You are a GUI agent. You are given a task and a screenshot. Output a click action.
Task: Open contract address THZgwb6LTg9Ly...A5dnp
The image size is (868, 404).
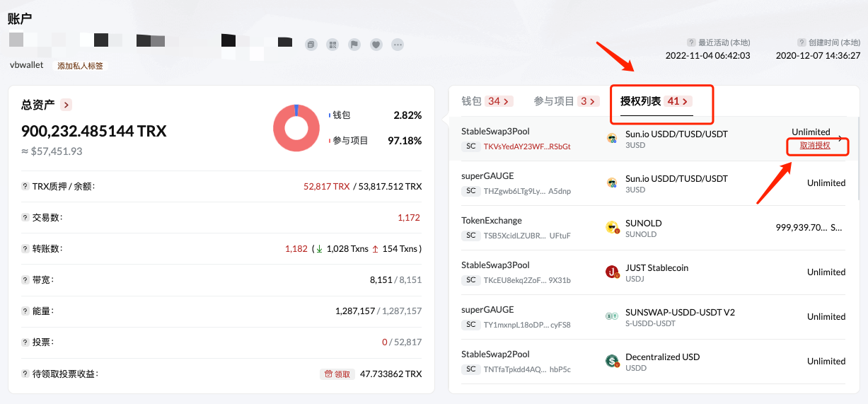(527, 191)
